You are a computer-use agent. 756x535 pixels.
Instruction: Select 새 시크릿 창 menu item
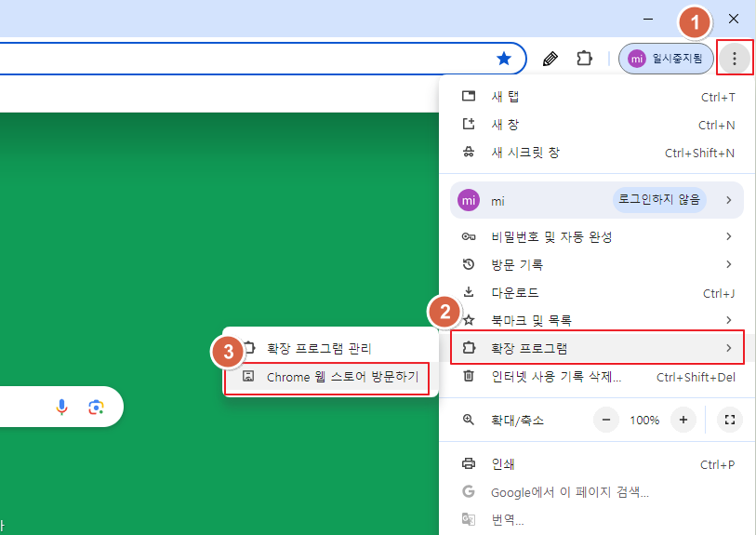[x=598, y=153]
